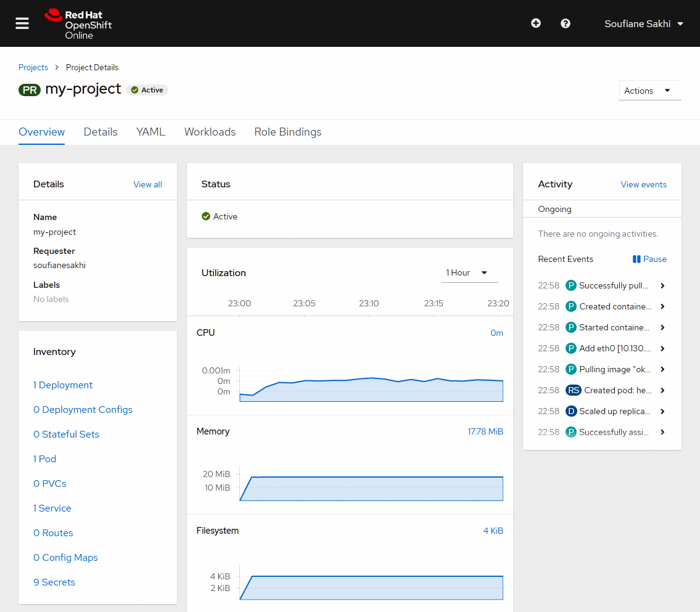Click the RS badge on Created pod event
This screenshot has height=612, width=700.
point(574,390)
